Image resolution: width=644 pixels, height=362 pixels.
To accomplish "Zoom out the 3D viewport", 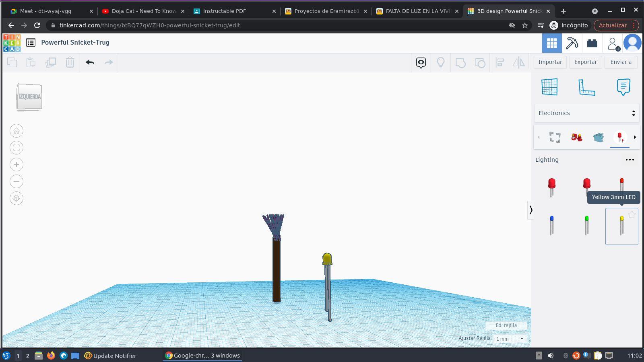I will click(x=17, y=181).
